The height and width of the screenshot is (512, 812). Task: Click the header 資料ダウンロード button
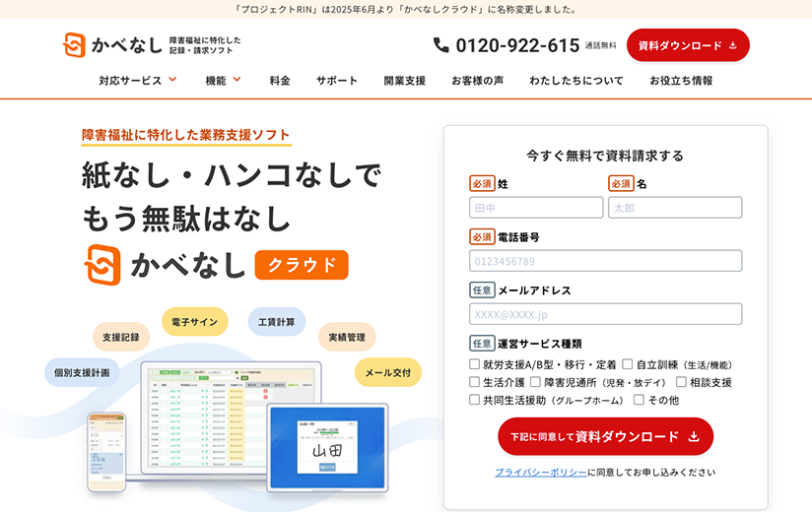[688, 45]
